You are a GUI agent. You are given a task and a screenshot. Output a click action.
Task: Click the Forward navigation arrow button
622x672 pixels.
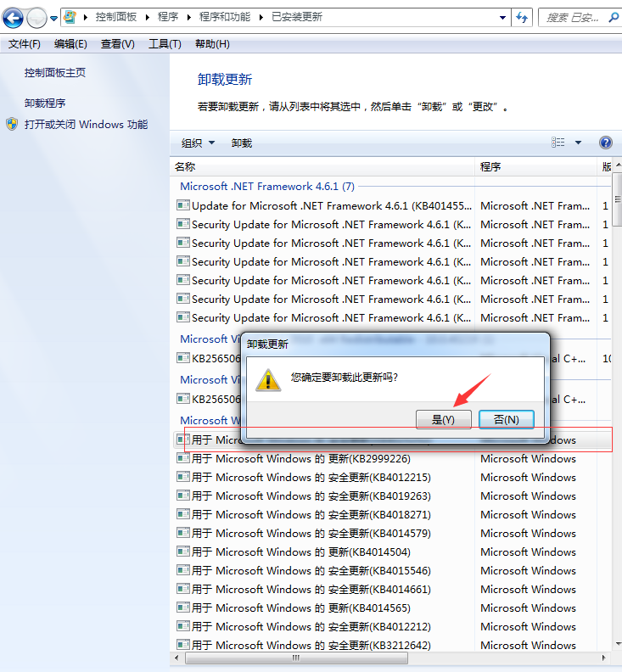tap(36, 18)
